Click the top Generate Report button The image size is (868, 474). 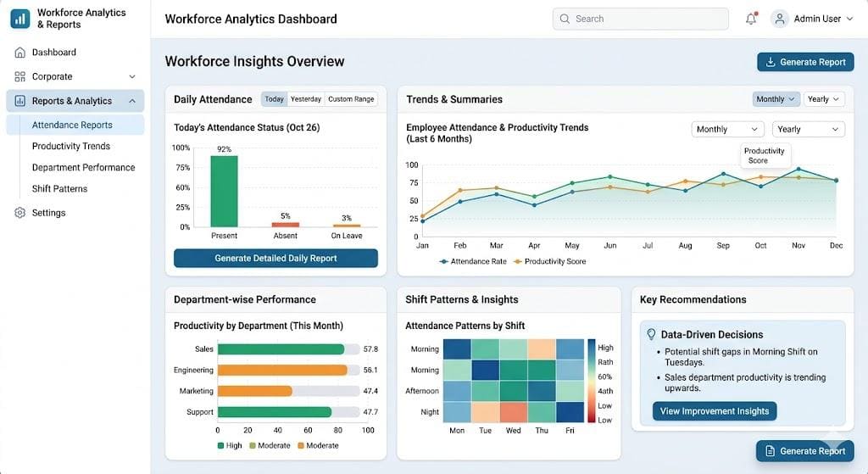coord(805,62)
